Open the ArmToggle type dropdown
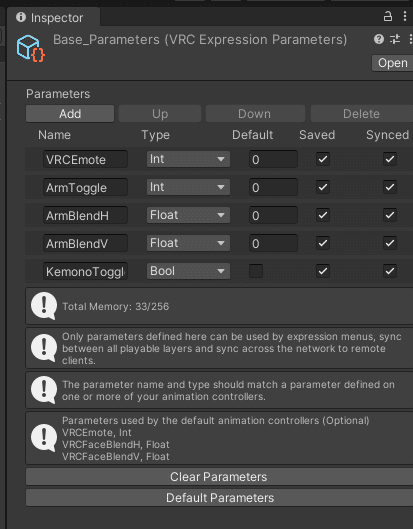 point(188,187)
